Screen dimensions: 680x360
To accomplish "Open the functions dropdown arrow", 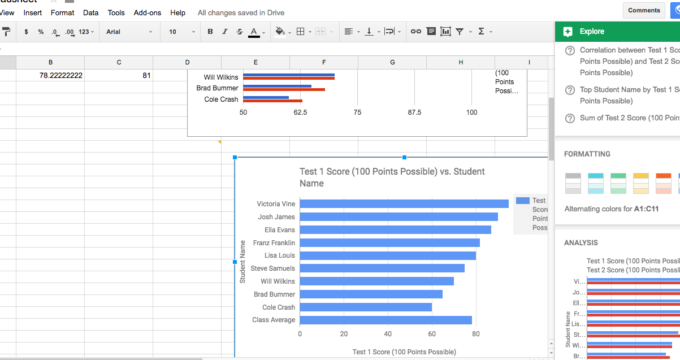I will pyautogui.click(x=491, y=32).
